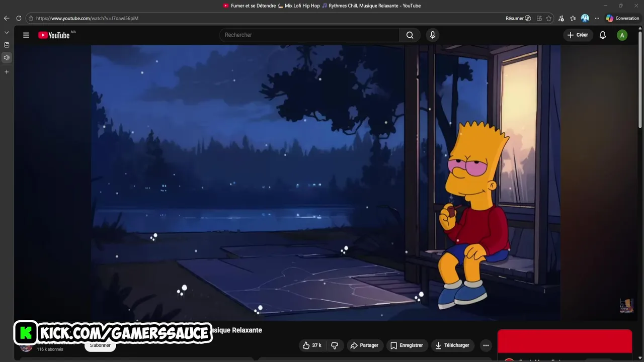View site info via the padlock icon
644x362 pixels.
pos(31,18)
